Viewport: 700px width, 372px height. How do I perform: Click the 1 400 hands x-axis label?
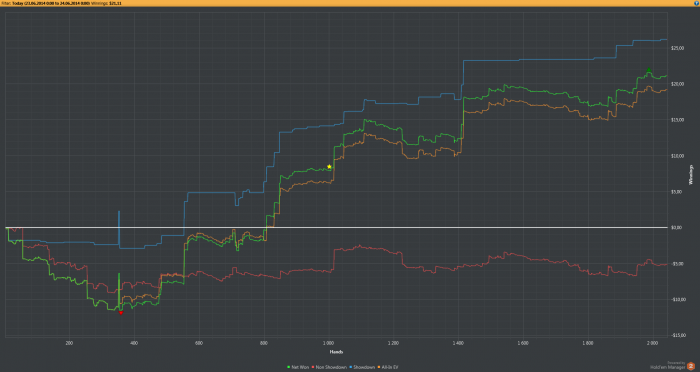(458, 343)
